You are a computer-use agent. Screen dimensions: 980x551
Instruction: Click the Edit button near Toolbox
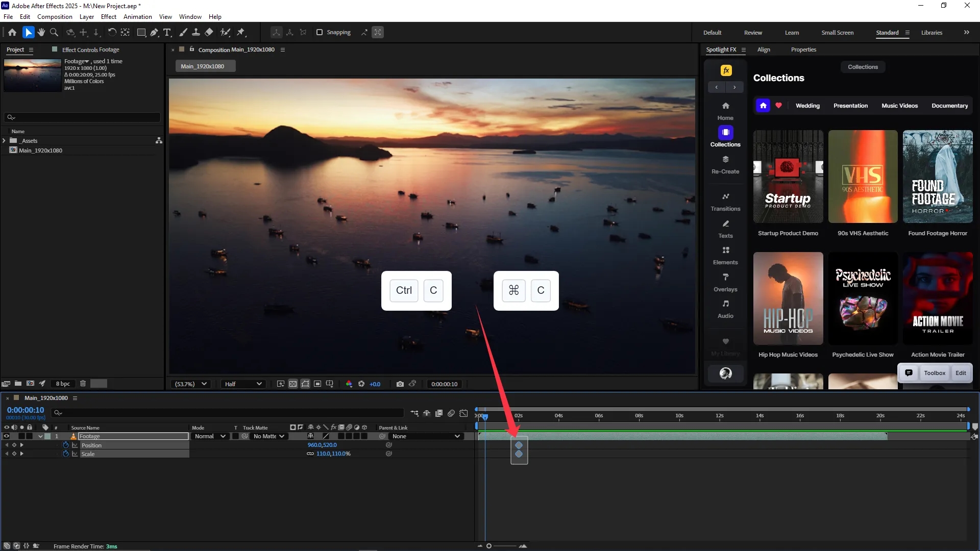pos(961,373)
